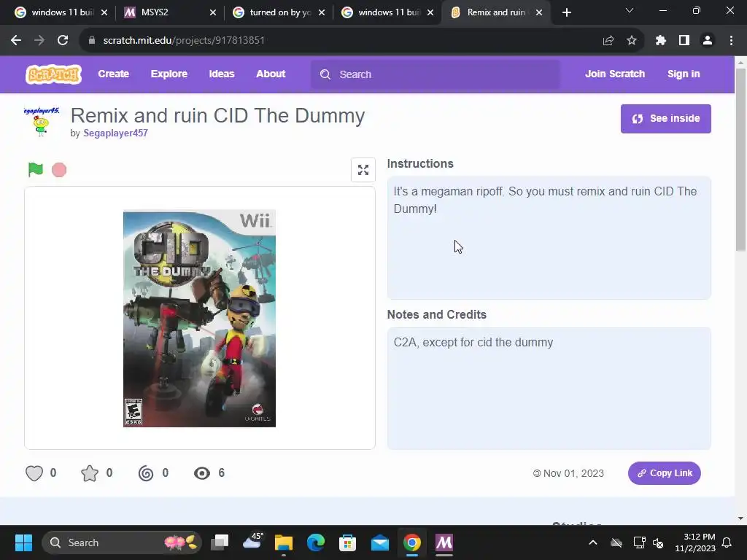Open Task View on the taskbar

(220, 542)
